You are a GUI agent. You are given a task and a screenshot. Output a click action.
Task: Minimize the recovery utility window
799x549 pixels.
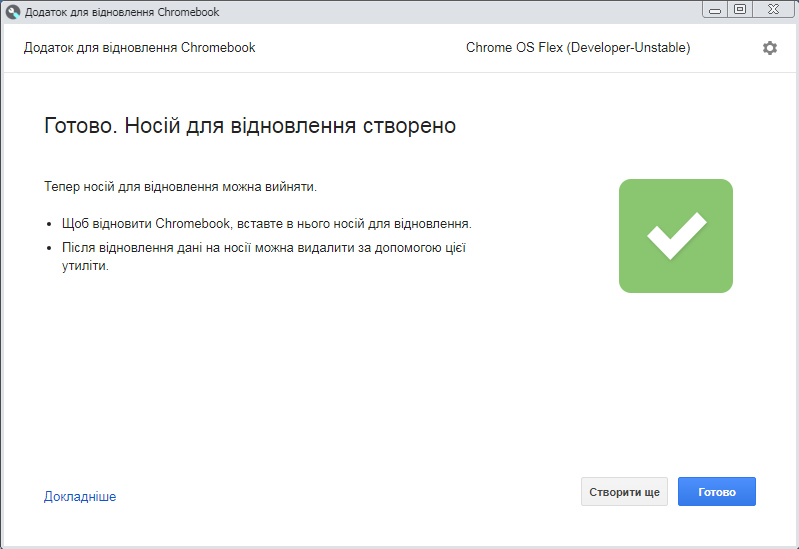(x=716, y=10)
